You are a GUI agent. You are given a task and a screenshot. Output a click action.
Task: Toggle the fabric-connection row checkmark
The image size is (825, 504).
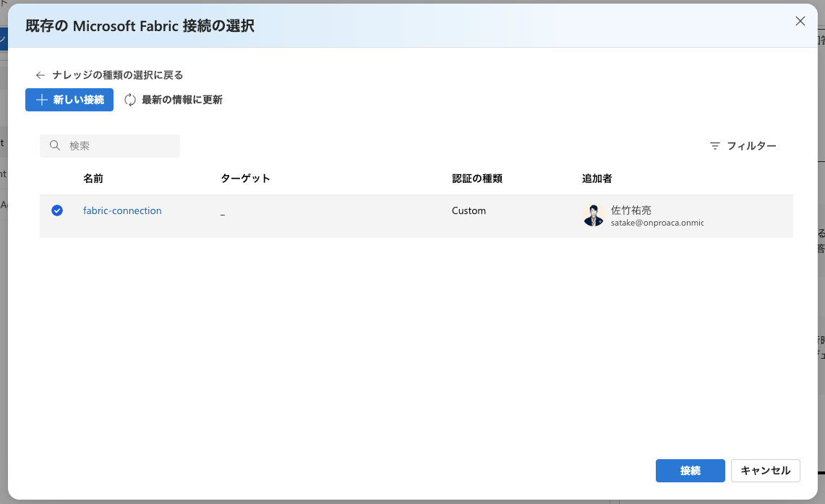(57, 210)
